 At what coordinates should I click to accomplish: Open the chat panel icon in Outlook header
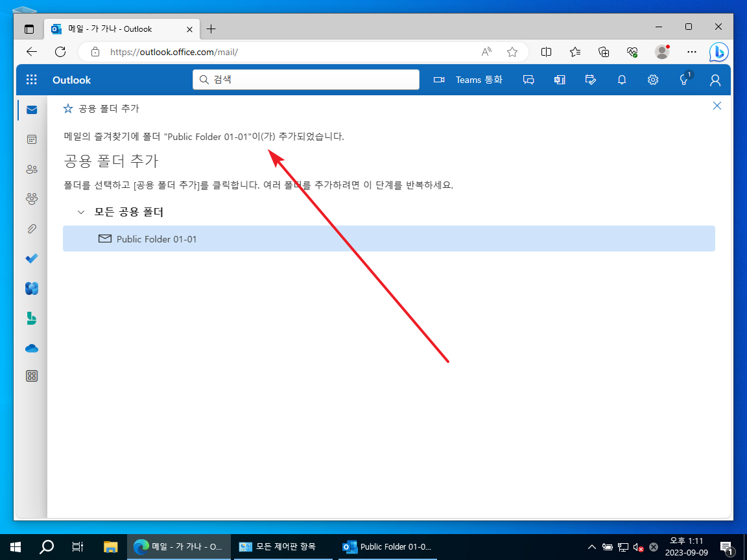coord(528,80)
